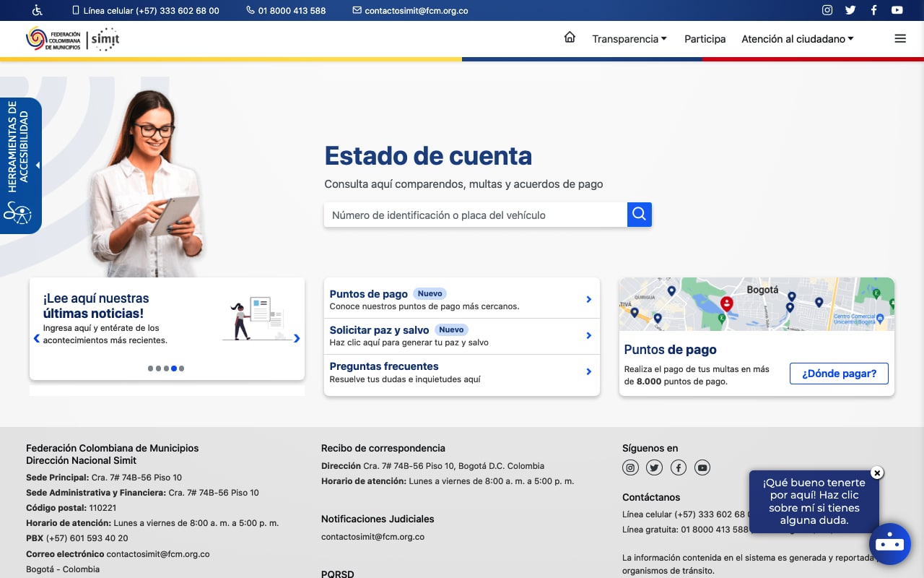Open the hamburger menu

(900, 38)
